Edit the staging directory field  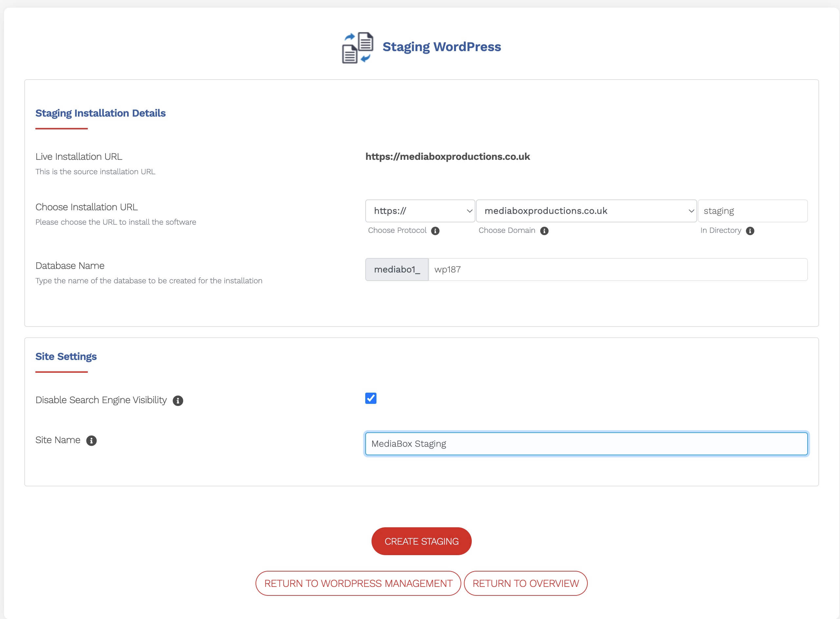click(753, 211)
